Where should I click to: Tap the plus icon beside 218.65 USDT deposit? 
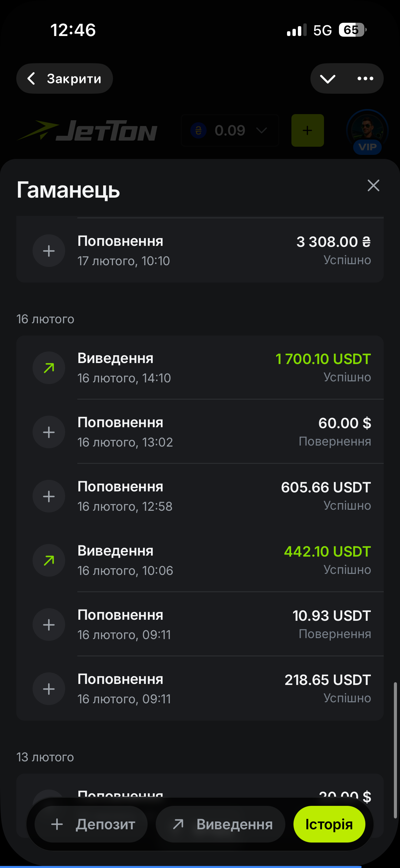pos(49,689)
